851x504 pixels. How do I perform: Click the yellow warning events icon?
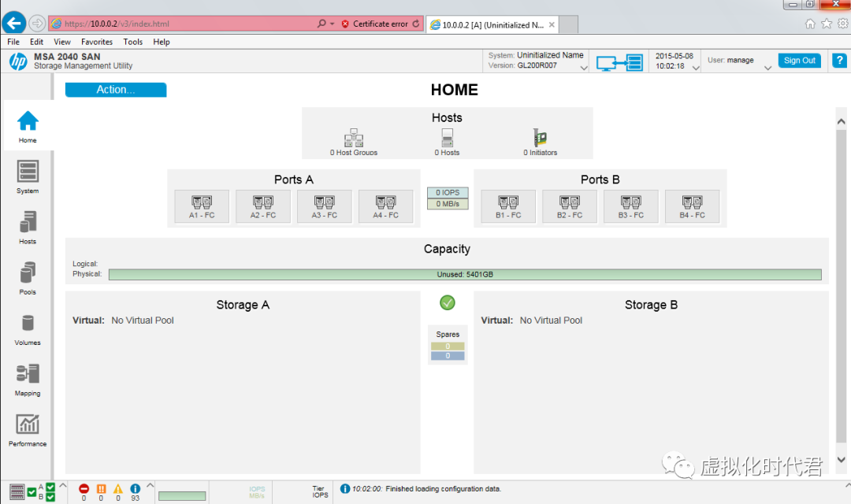[117, 488]
